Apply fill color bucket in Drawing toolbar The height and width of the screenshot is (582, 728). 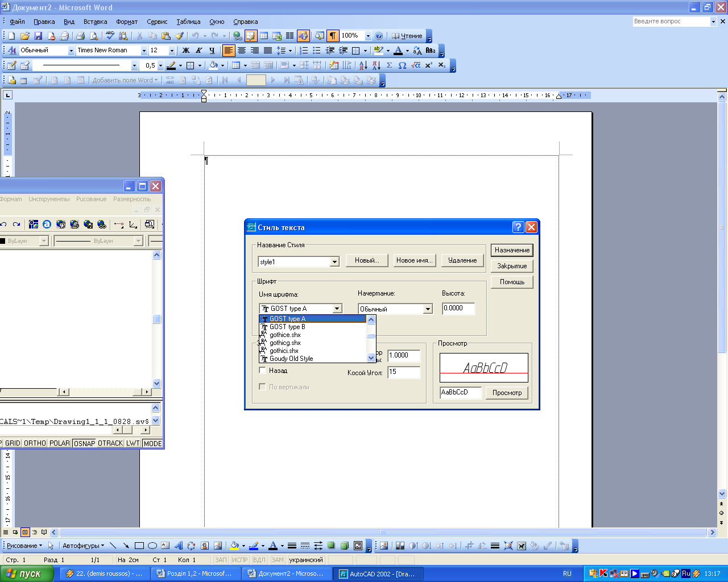point(234,546)
